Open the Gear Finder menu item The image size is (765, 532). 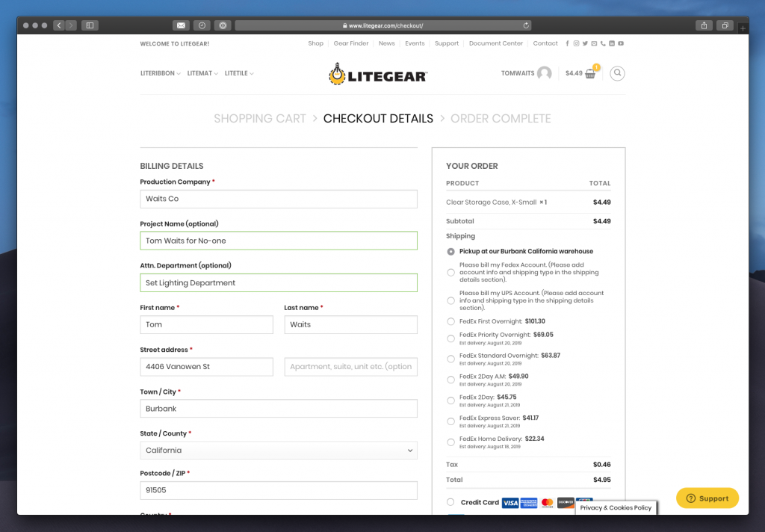(x=351, y=43)
